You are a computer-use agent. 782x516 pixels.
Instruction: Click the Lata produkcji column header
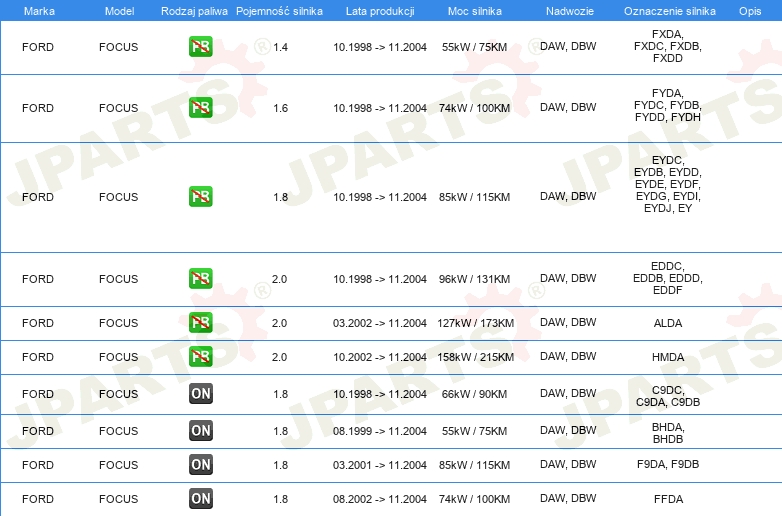click(x=379, y=11)
